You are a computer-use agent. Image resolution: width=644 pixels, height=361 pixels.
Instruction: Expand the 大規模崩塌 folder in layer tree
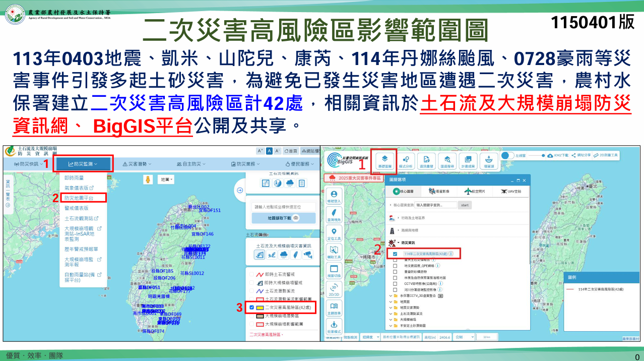(390, 320)
